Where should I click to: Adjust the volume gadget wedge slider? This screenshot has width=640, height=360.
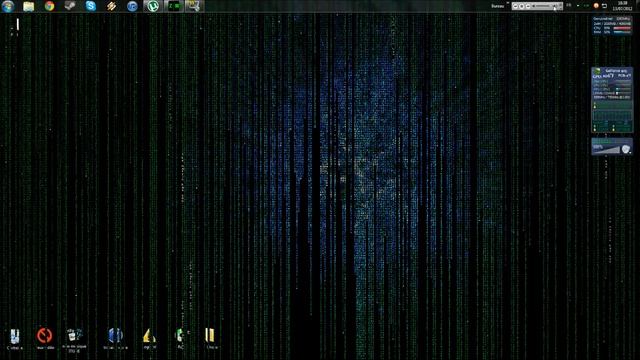coord(607,150)
